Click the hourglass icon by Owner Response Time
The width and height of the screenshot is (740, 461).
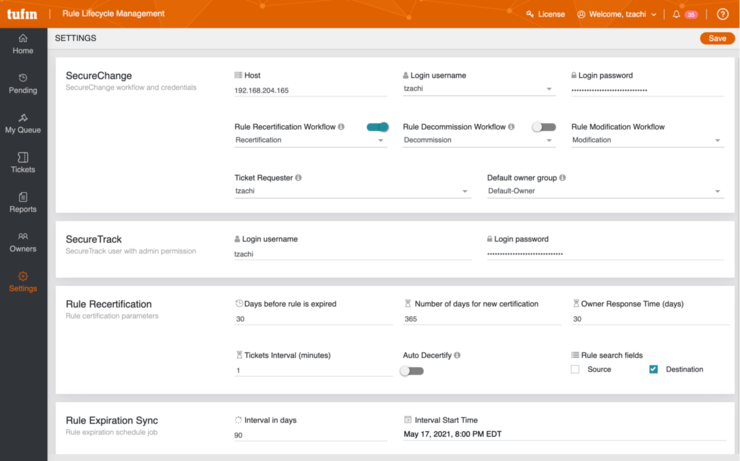coord(576,304)
